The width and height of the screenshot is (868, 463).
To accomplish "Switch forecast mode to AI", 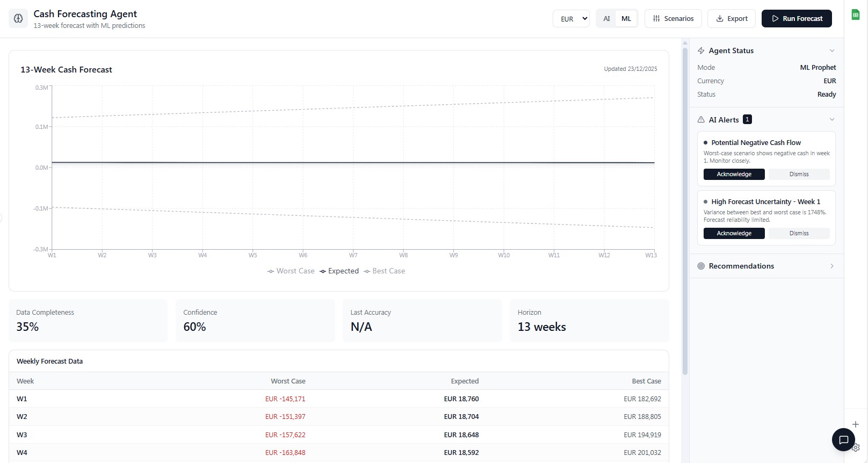I will point(606,18).
